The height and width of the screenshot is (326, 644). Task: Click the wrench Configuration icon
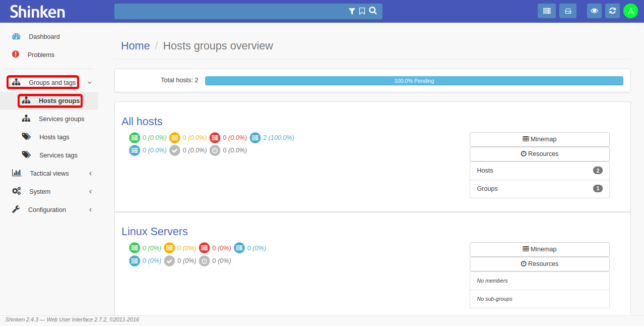tap(16, 209)
